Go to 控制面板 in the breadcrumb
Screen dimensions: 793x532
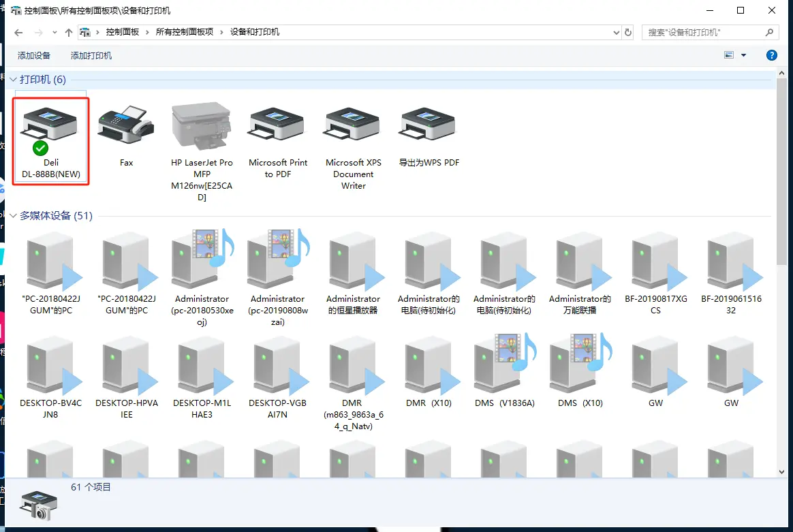(x=122, y=32)
